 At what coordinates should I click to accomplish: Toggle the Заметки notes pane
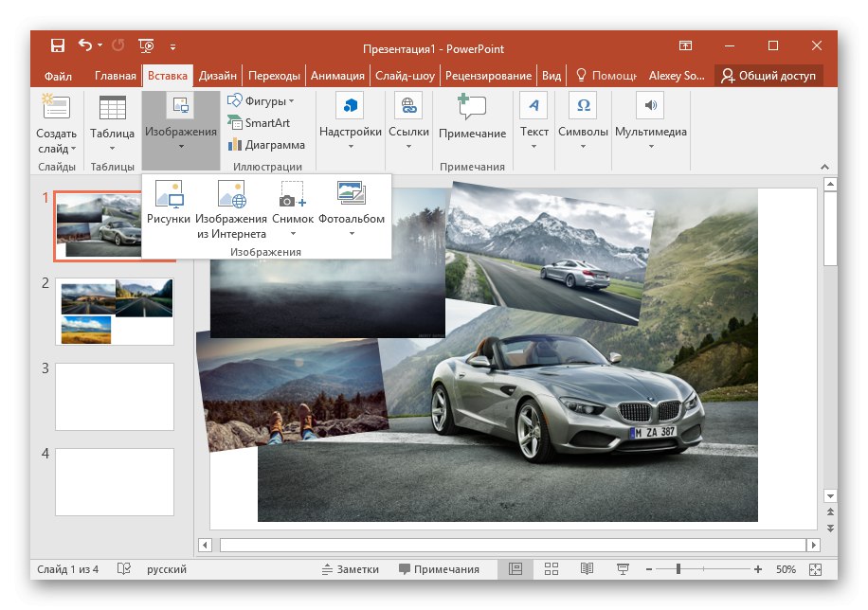pos(351,569)
